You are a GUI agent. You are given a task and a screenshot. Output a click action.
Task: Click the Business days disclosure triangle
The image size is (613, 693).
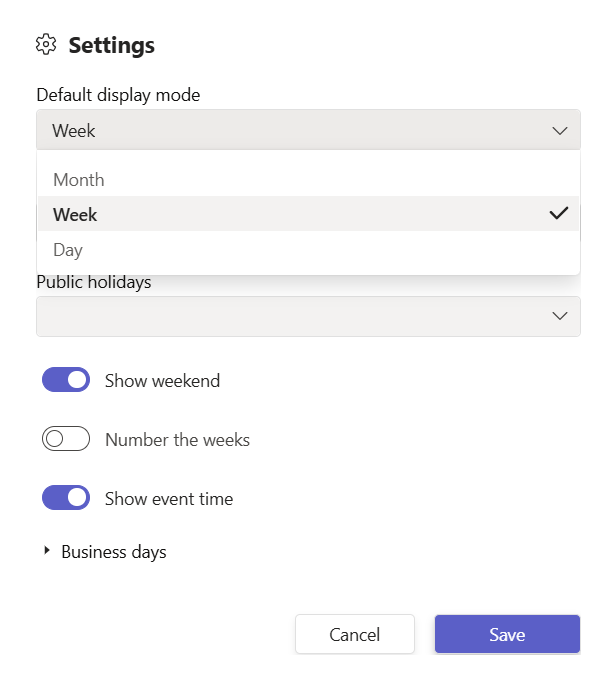[x=46, y=551]
